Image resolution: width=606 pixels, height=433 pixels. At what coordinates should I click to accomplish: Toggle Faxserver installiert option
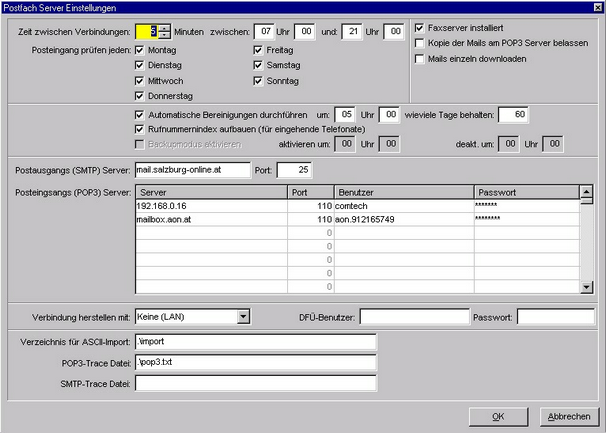pyautogui.click(x=419, y=28)
